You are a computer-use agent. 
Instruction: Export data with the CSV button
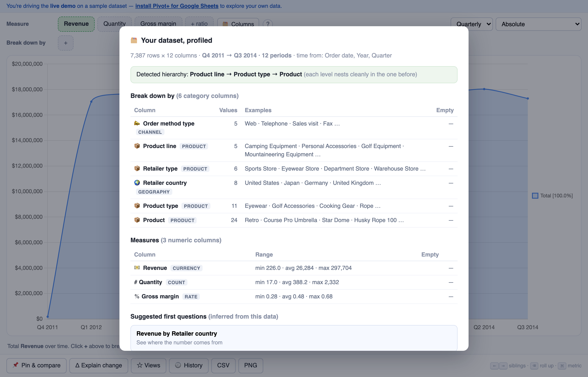click(223, 366)
